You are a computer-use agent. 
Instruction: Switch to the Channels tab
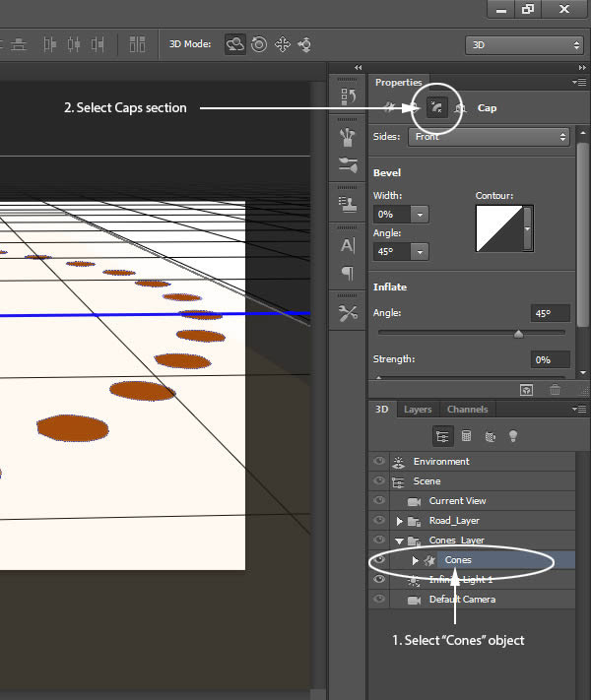[467, 410]
